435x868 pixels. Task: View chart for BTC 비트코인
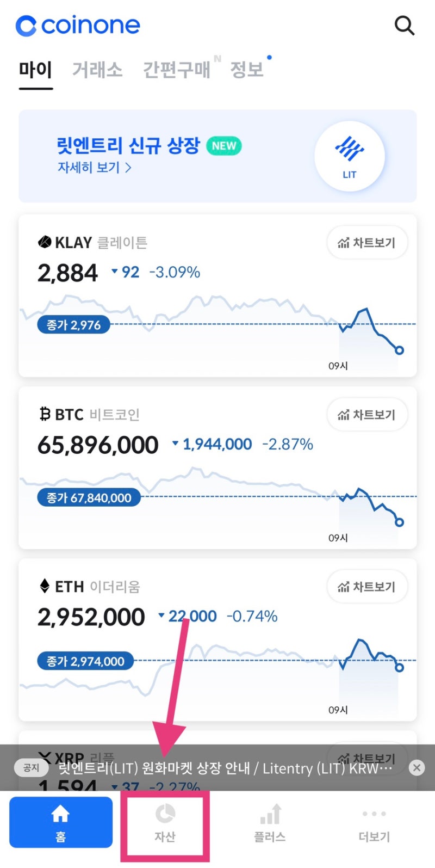coord(367,415)
